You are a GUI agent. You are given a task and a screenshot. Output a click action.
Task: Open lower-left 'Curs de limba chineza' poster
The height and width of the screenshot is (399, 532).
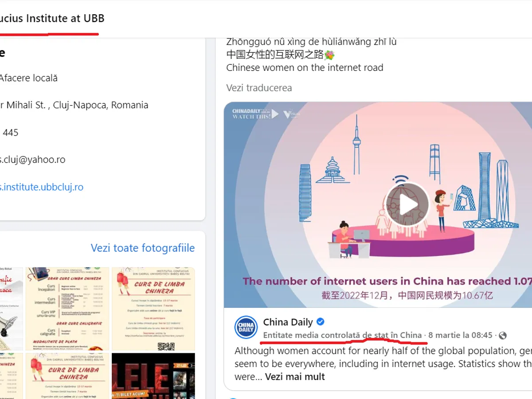[x=67, y=376]
